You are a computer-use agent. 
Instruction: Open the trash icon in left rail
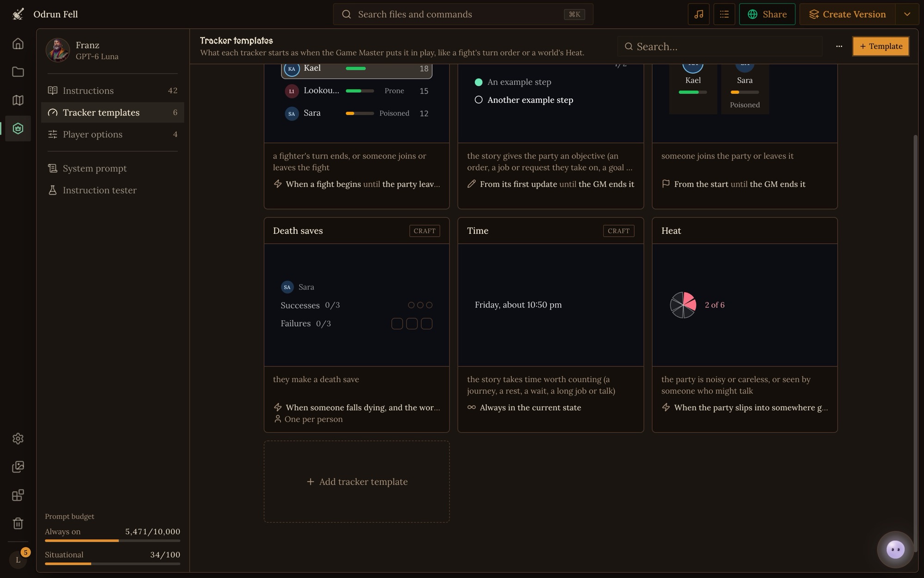(x=18, y=523)
